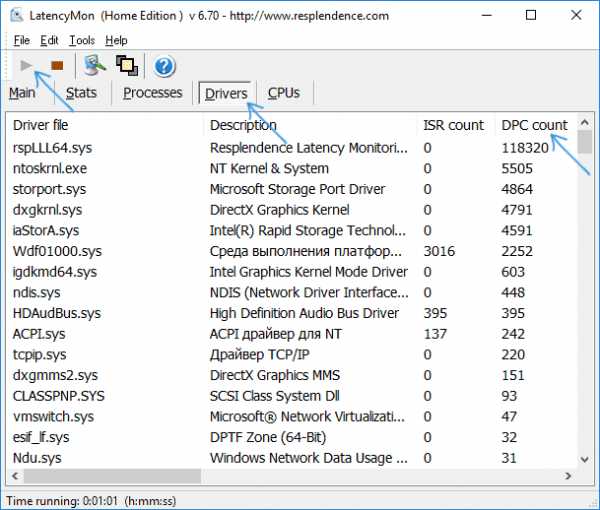Switch to the Stats tab
Screen dimensions: 600x510
pyautogui.click(x=81, y=93)
